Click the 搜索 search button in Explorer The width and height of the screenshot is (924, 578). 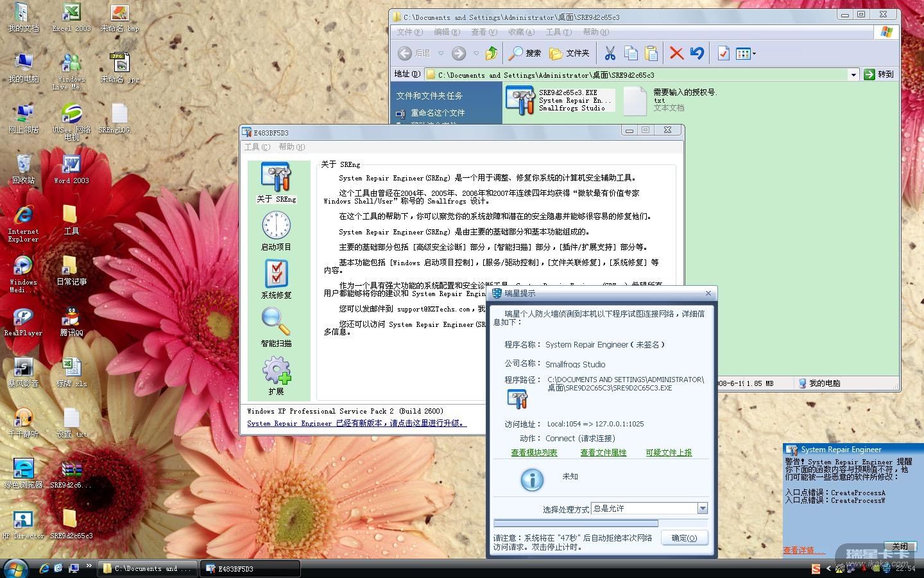point(526,53)
